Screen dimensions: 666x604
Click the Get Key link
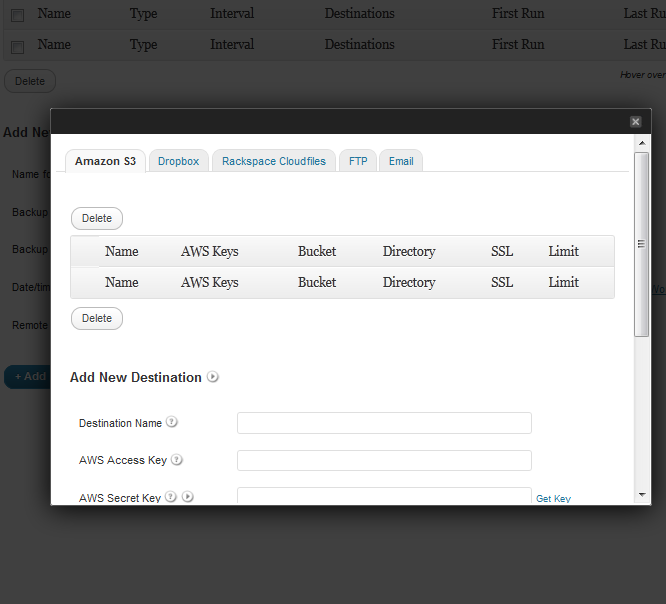(x=553, y=498)
